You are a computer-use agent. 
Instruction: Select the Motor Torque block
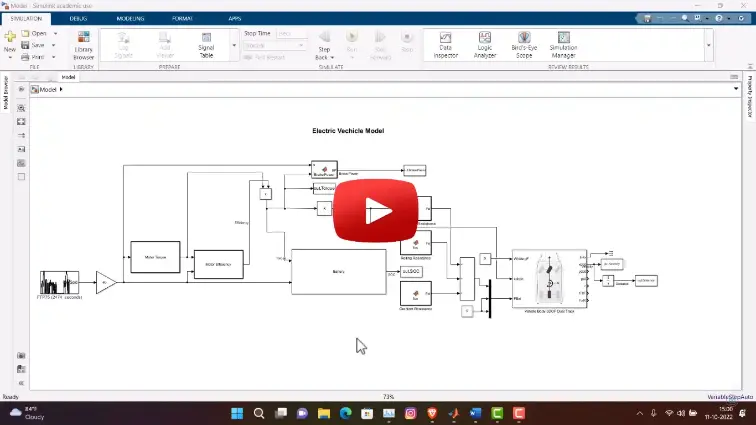click(x=155, y=257)
